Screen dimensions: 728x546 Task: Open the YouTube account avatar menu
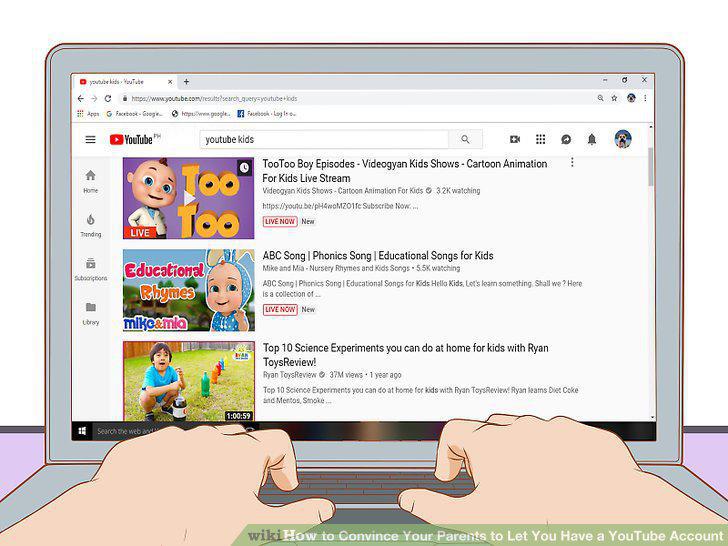tap(623, 139)
